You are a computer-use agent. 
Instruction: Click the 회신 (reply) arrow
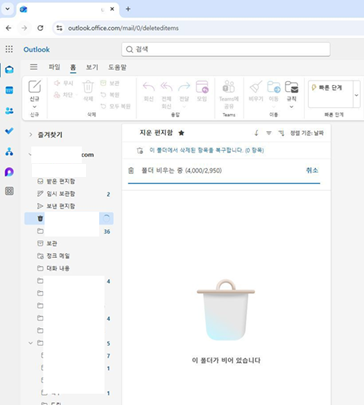pyautogui.click(x=148, y=87)
